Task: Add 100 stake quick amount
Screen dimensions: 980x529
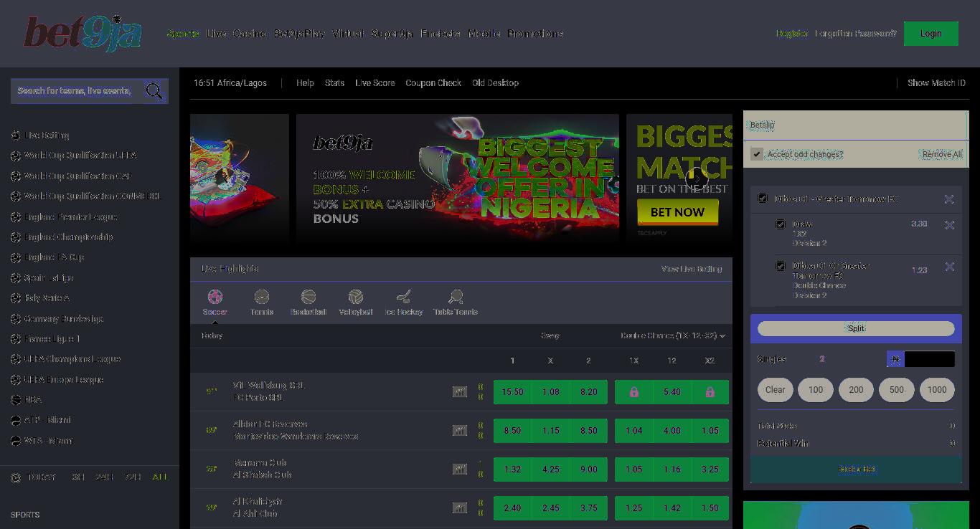Action: click(816, 390)
